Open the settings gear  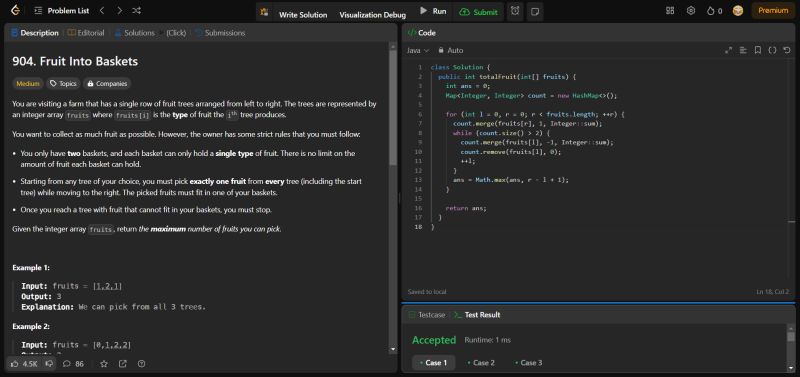coord(691,11)
